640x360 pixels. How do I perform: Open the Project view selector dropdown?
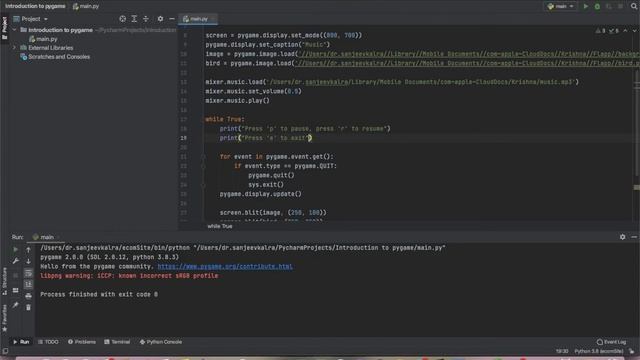click(31, 19)
